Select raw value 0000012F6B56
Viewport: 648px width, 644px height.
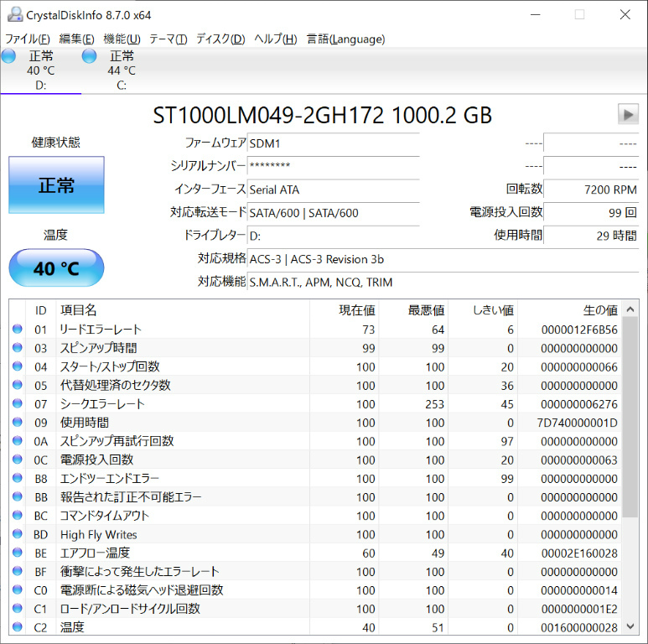click(x=579, y=330)
